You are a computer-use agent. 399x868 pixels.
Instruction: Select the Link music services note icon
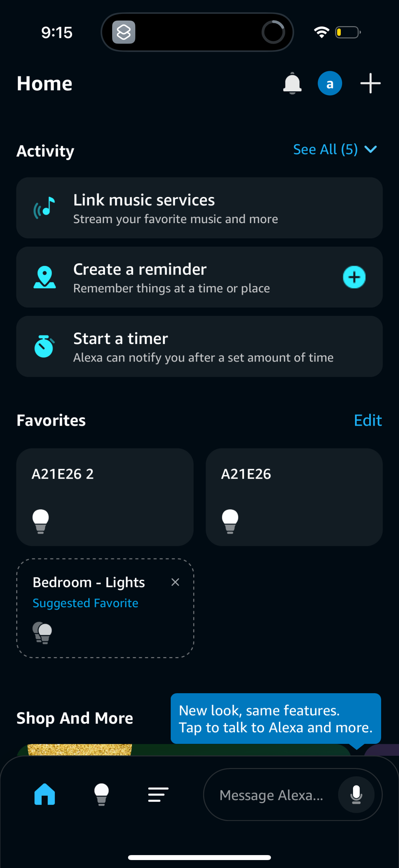tap(44, 208)
